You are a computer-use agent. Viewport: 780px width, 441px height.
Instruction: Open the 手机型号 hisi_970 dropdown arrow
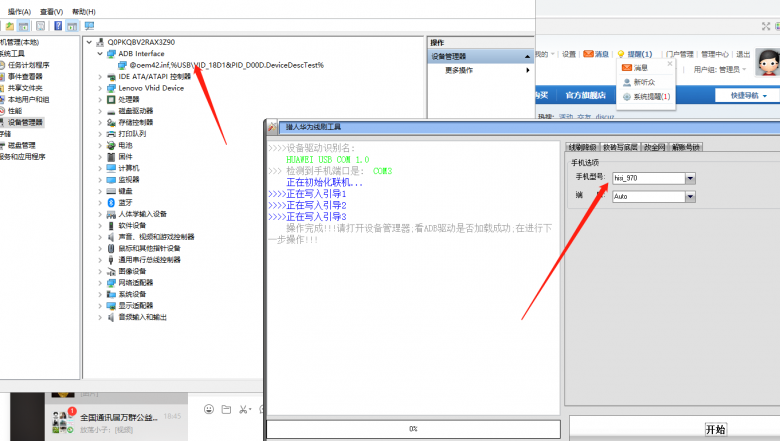click(690, 178)
